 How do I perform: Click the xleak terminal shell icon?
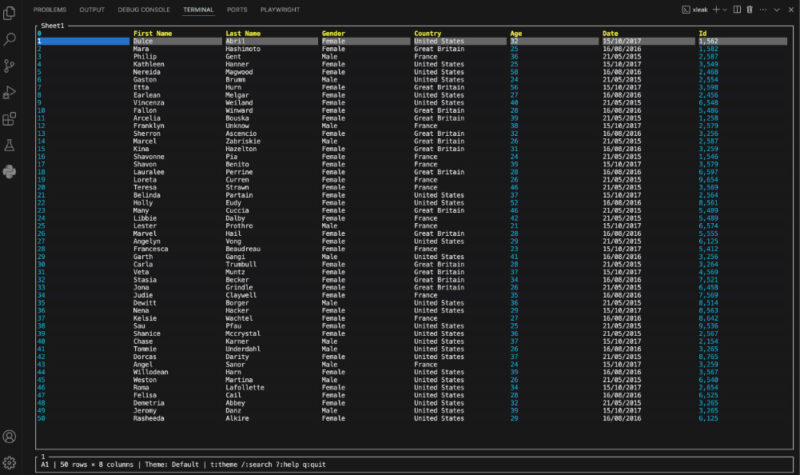point(686,10)
